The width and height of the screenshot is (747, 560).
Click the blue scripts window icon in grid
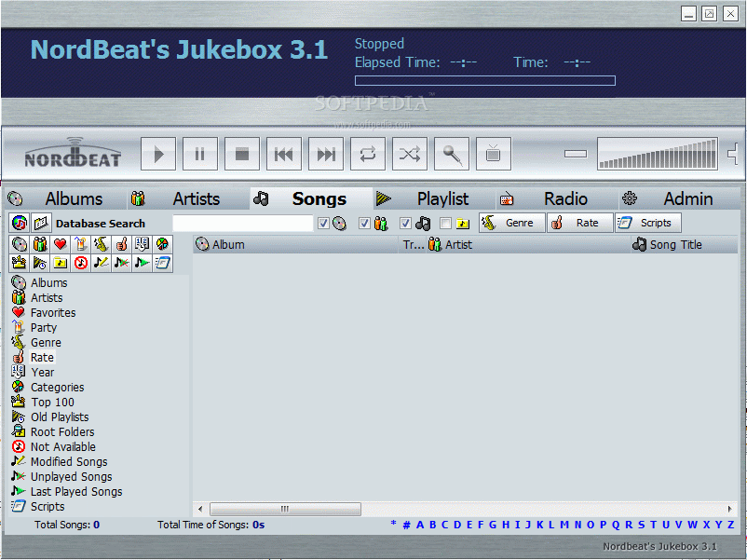pos(162,263)
